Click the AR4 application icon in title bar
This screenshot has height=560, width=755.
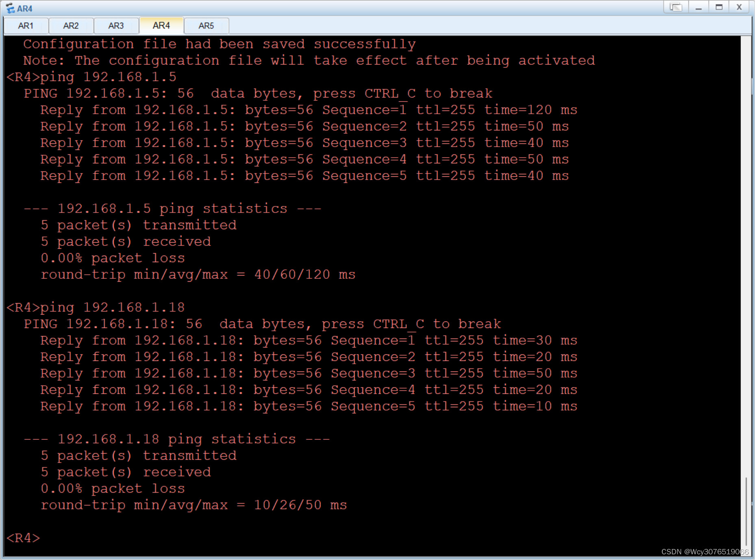click(x=10, y=8)
